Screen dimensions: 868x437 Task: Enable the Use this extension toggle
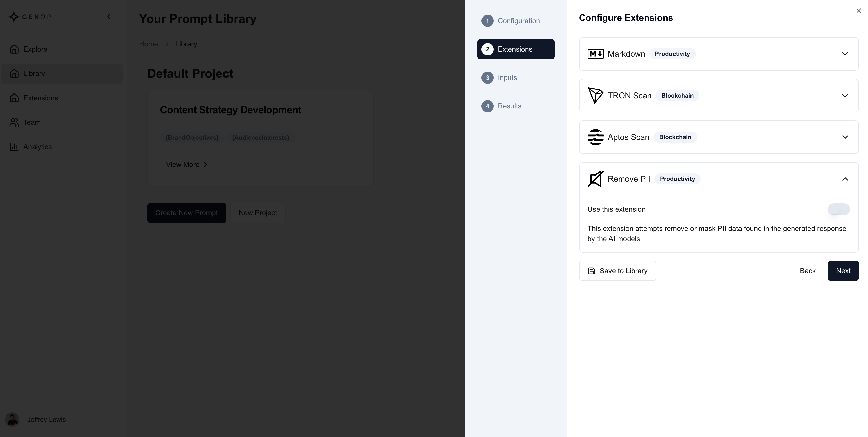(x=839, y=209)
